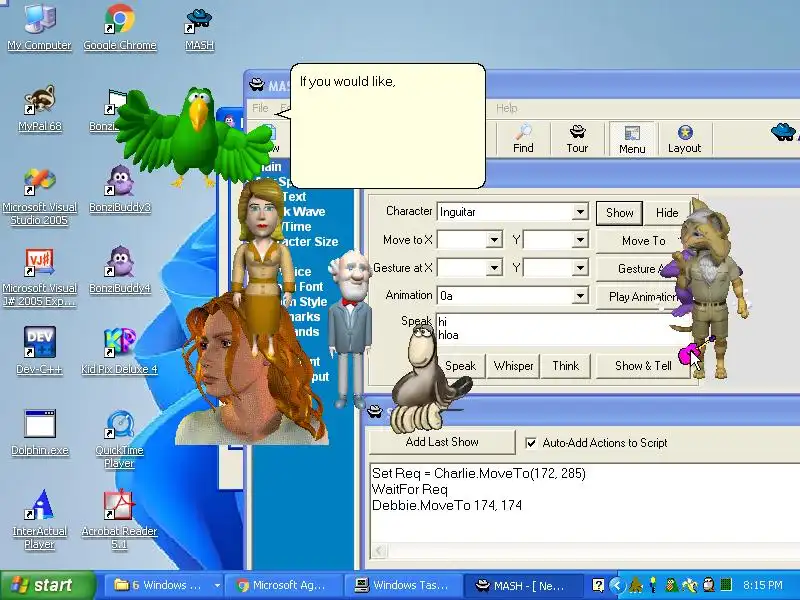Screen dimensions: 800x600
Task: Open Acrobat Reader 5.1 shortcut
Action: (x=119, y=520)
